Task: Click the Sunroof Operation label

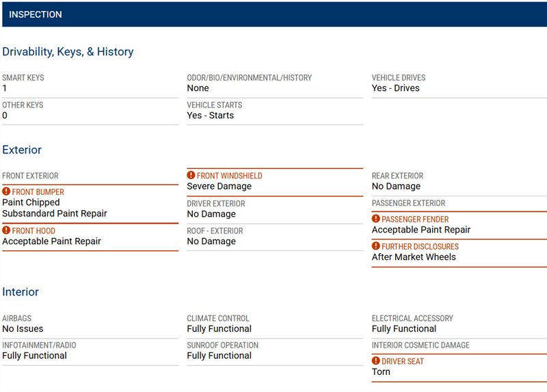Action: tap(223, 345)
